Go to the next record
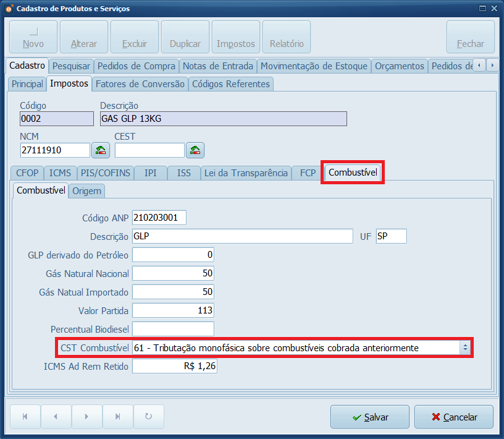The image size is (504, 439). pyautogui.click(x=87, y=417)
